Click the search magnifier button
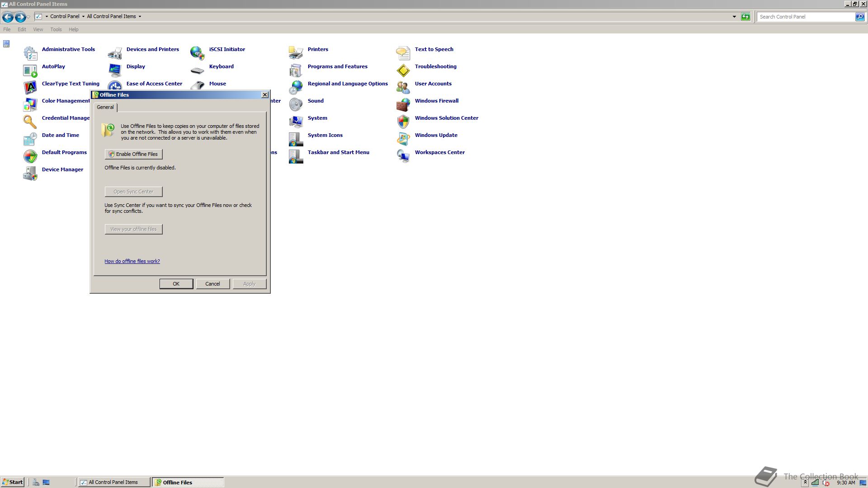This screenshot has width=868, height=488. click(859, 17)
